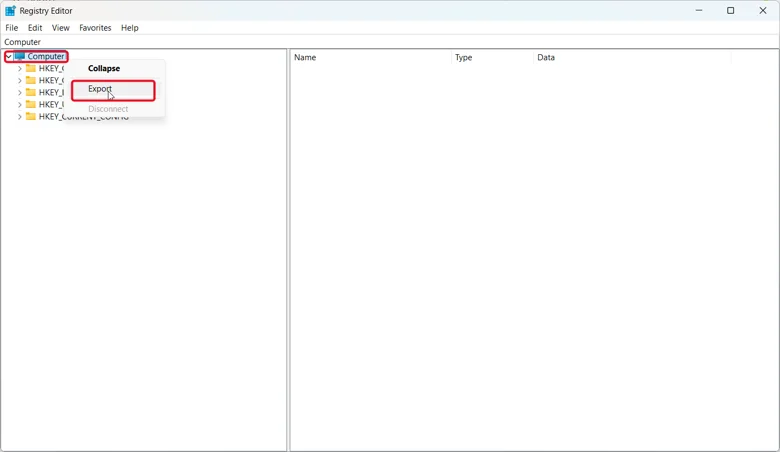Click the fourth HKEY folder icon in tree
Viewport: 780px width, 452px height.
pyautogui.click(x=31, y=104)
